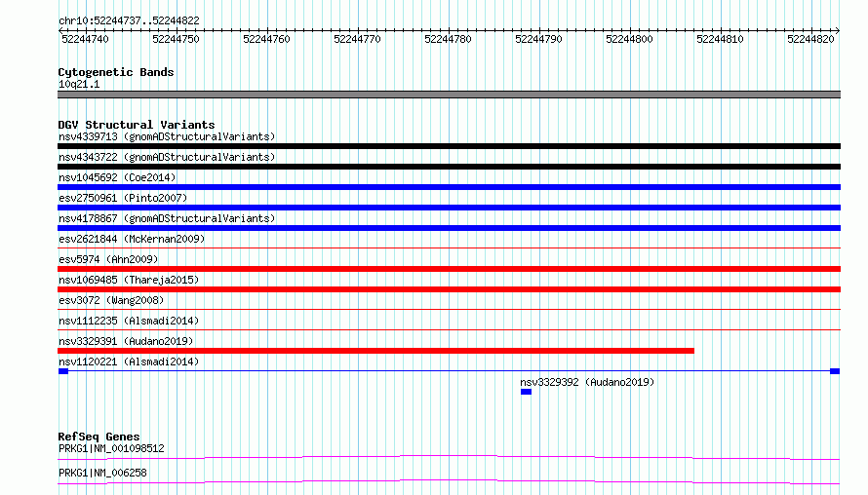The width and height of the screenshot is (868, 495).
Task: Click the black bar below nsv4339713
Action: pos(449,146)
